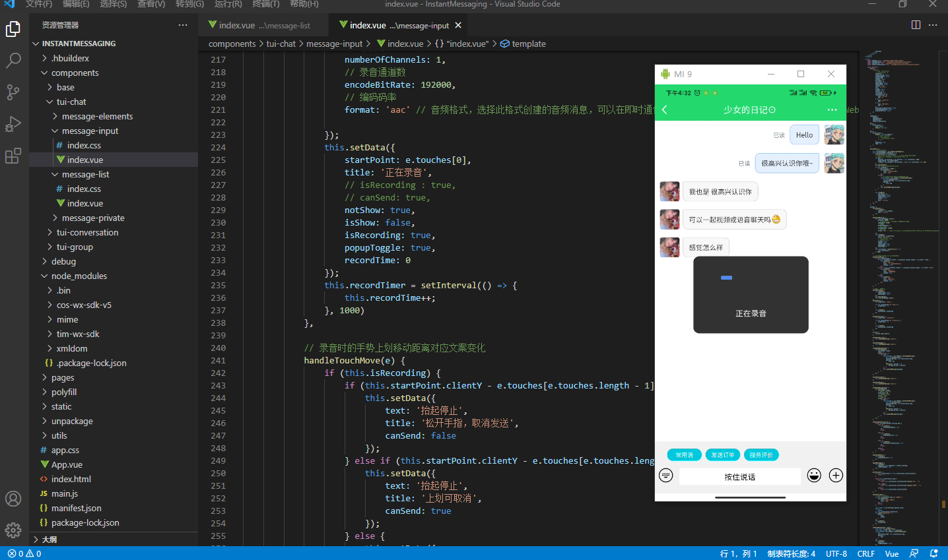Open Explorer panel more actions ellipsis
This screenshot has height=560, width=948.
(x=183, y=25)
